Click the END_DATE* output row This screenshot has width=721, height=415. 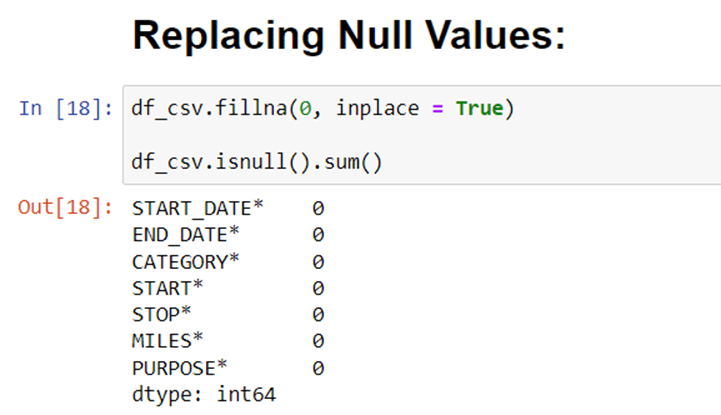(228, 235)
